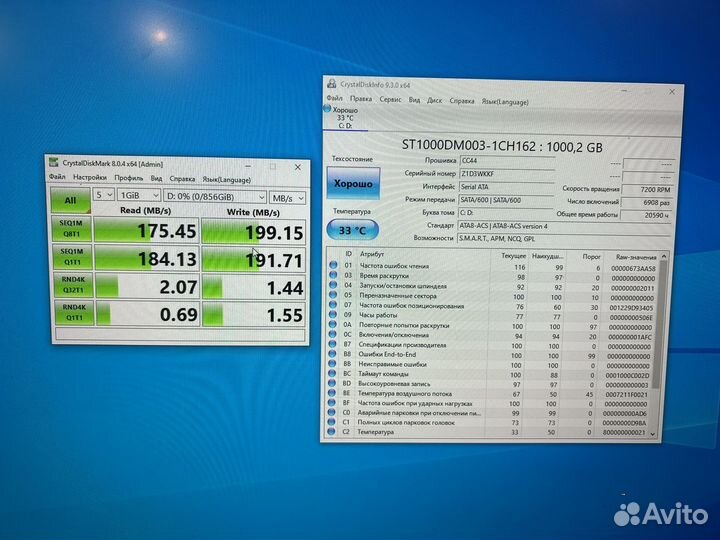Click status icon for B8 Ошибки End-to-End
The image size is (720, 540).
(332, 354)
